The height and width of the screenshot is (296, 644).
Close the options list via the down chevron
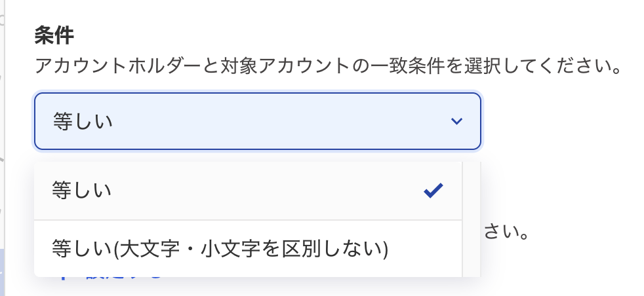coord(457,121)
